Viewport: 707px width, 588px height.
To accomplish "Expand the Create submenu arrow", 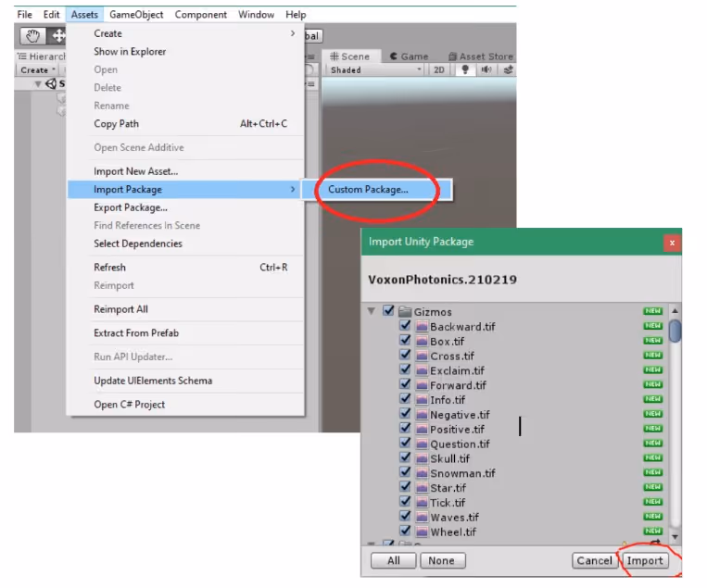I will (x=293, y=33).
